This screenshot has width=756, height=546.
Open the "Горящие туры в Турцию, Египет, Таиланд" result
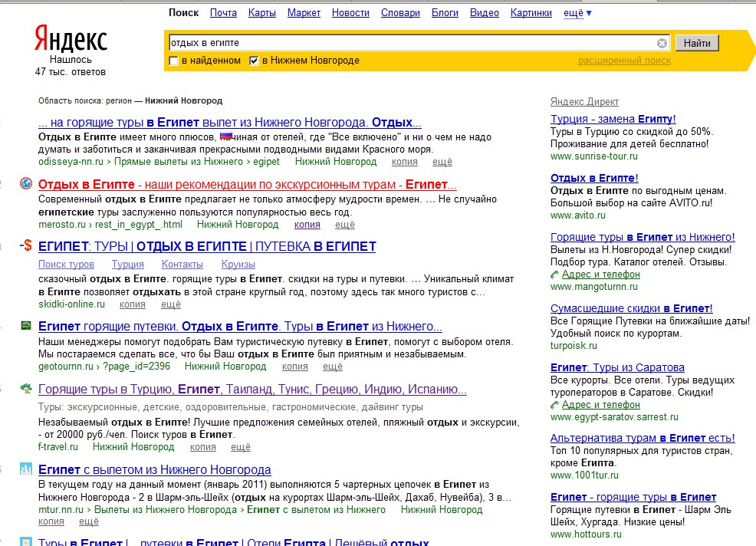252,390
